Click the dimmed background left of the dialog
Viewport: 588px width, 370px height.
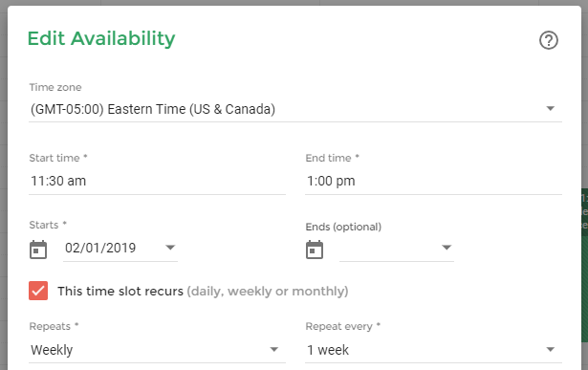coord(4,187)
